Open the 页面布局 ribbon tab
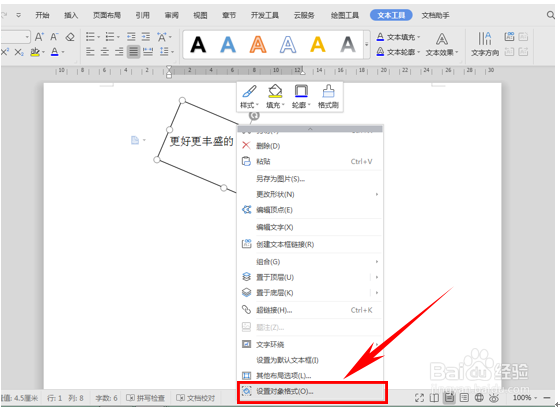Viewport: 560px width, 409px height. point(107,15)
